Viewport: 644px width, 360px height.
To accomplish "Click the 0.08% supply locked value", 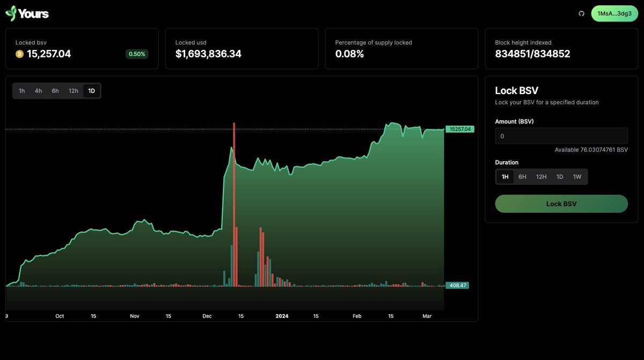I will [349, 54].
